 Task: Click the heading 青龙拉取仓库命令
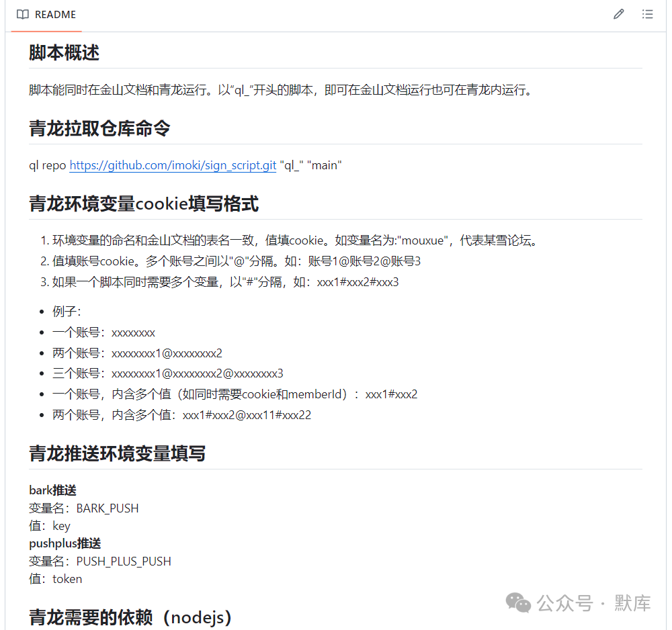99,128
